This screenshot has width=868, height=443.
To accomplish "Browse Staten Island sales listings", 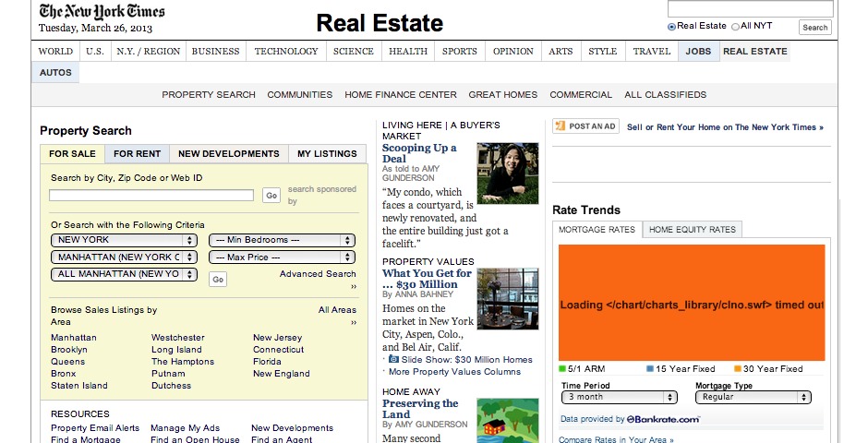I will pyautogui.click(x=79, y=386).
